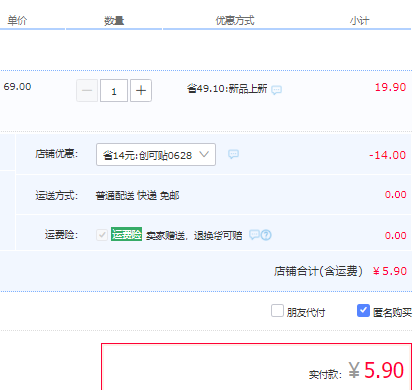Open the 店铺优惠 coupon dropdown
The image size is (414, 390).
tap(156, 155)
